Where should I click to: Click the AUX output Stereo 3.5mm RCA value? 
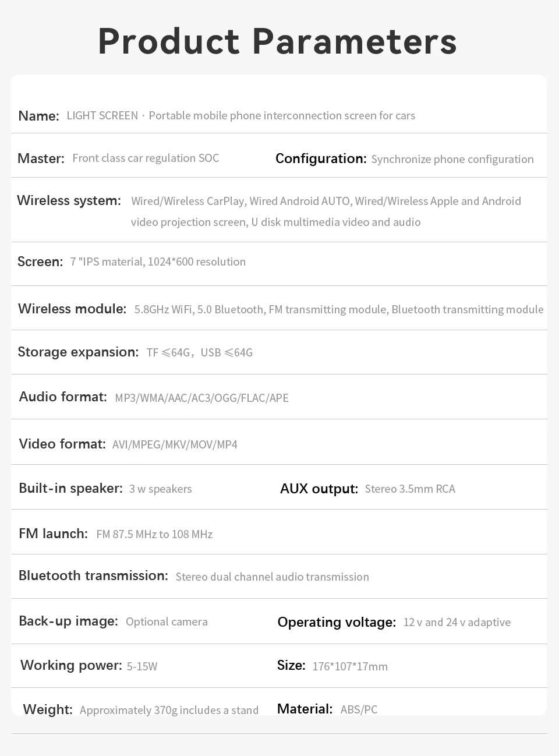click(x=410, y=489)
